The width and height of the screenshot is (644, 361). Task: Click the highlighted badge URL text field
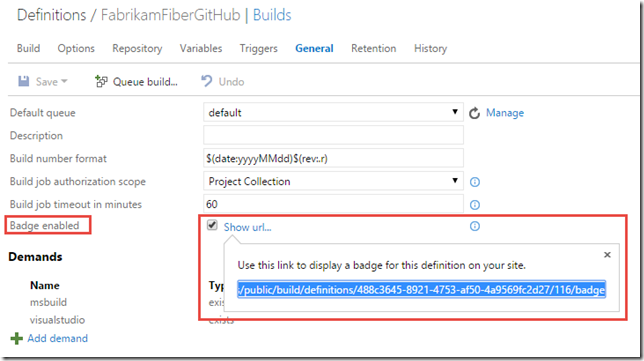pyautogui.click(x=421, y=290)
